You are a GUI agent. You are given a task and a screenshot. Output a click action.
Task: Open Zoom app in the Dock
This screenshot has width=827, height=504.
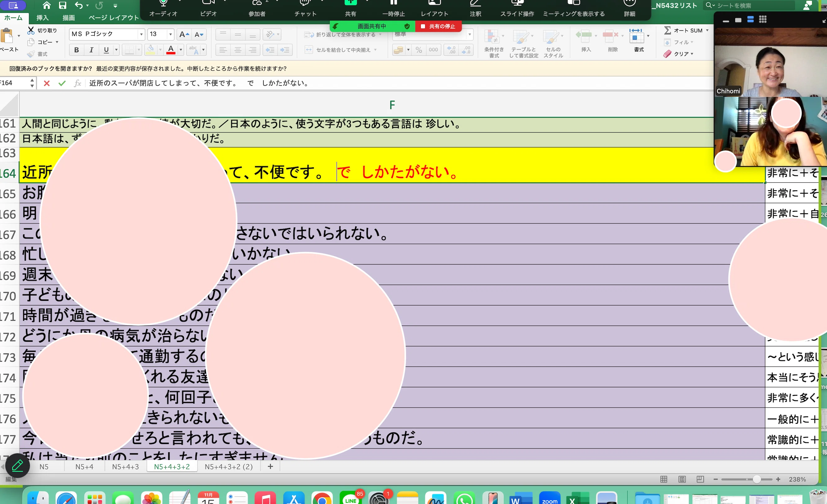pos(549,498)
